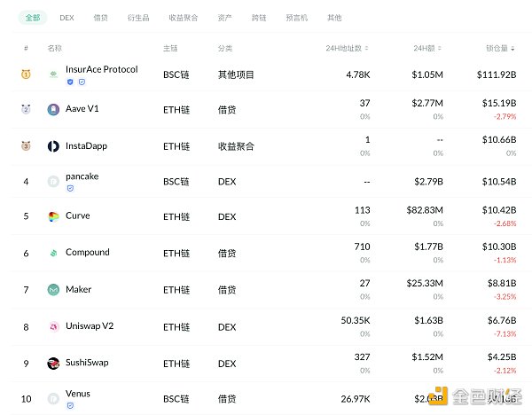Click the 4.78K address count
The image size is (532, 415).
click(358, 74)
